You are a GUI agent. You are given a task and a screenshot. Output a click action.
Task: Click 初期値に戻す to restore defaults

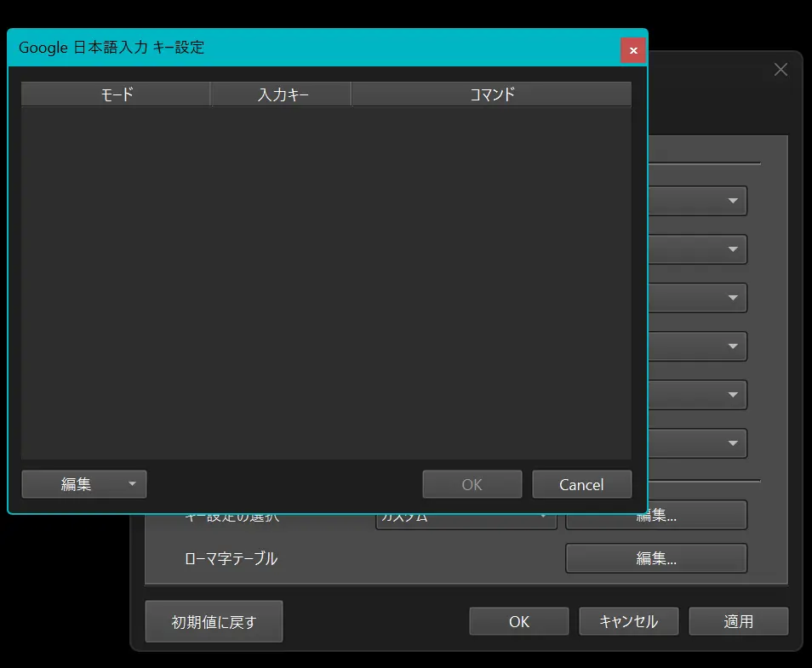214,621
